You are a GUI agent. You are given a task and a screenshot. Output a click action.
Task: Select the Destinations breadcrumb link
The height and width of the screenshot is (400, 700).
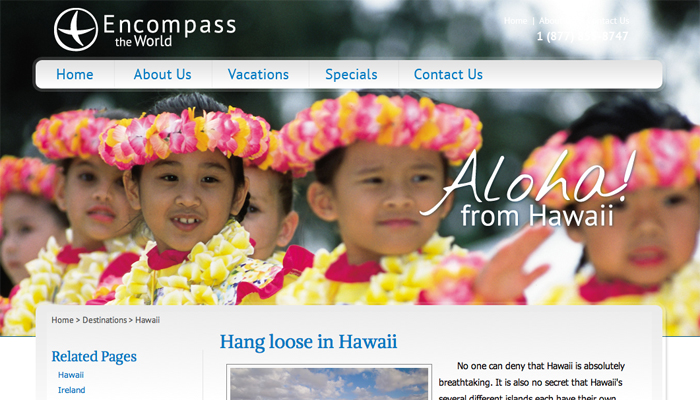pos(104,320)
